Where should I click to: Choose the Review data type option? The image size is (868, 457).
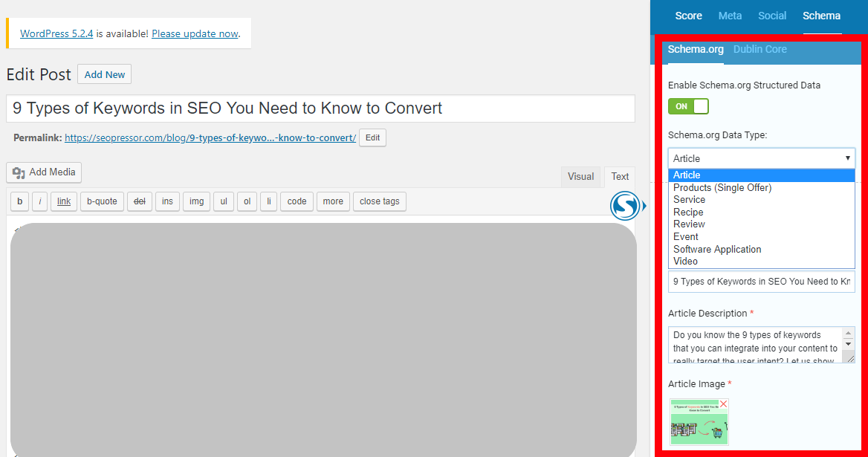(x=761, y=224)
